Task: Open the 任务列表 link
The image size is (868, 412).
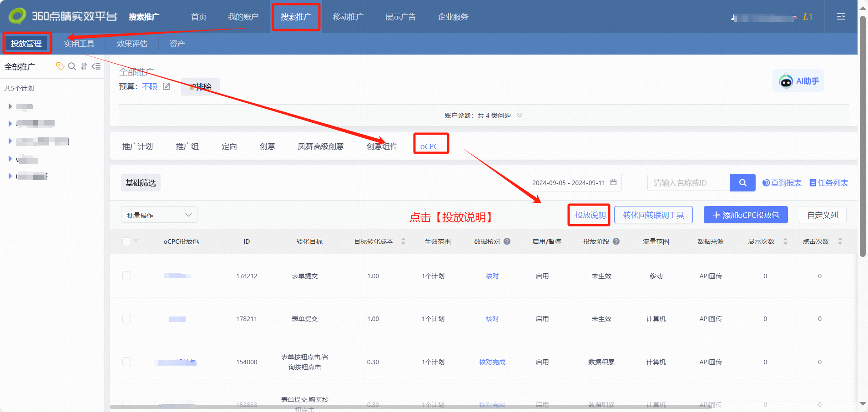Action: click(x=829, y=183)
